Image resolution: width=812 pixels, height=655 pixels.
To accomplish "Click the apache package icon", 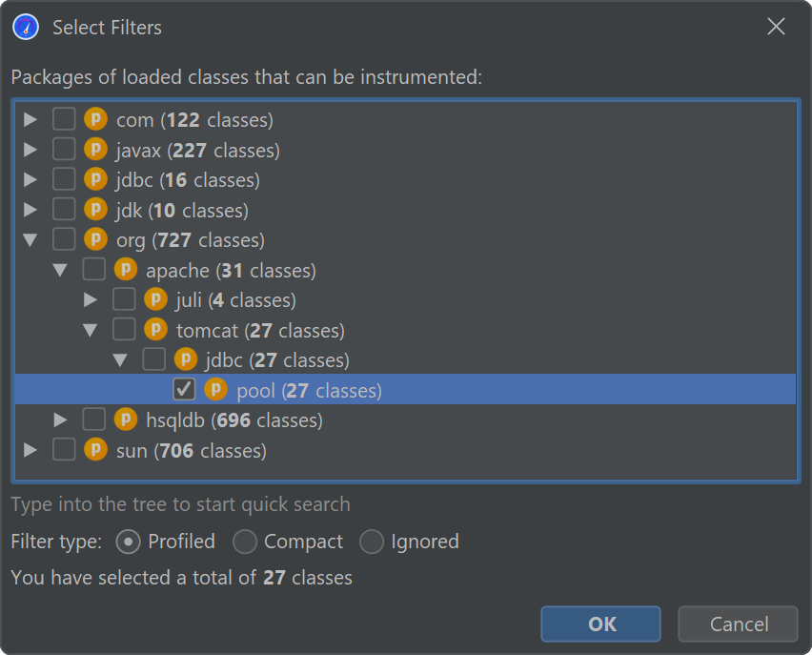I will click(125, 270).
